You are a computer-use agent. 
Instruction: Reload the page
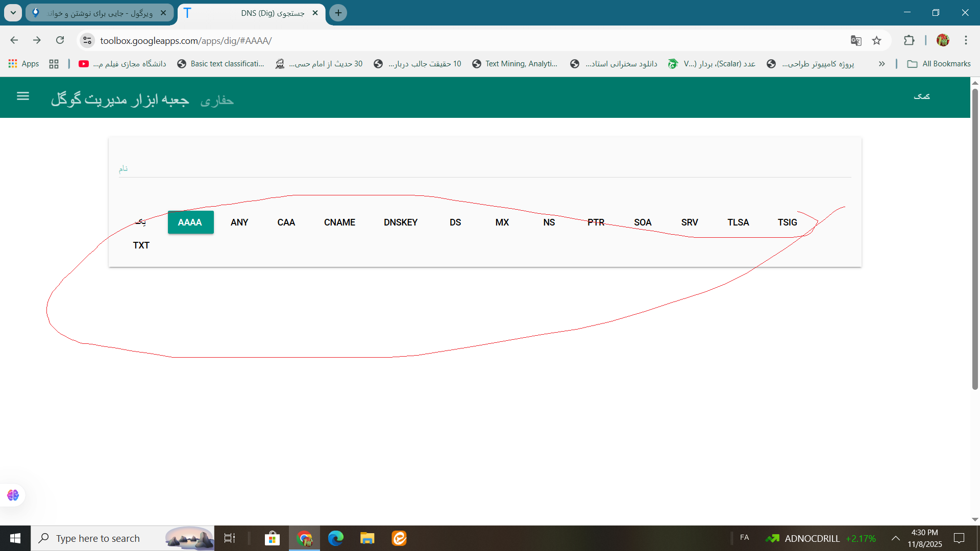pos(60,40)
